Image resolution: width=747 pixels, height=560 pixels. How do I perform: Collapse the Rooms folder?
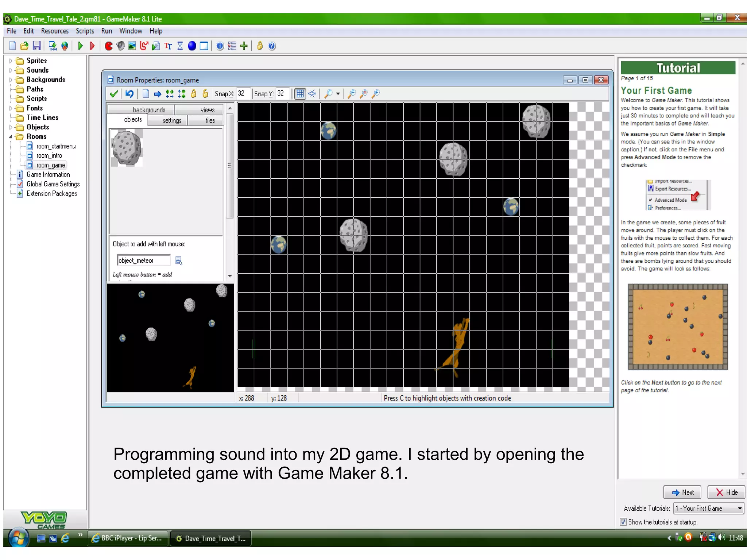[11, 137]
